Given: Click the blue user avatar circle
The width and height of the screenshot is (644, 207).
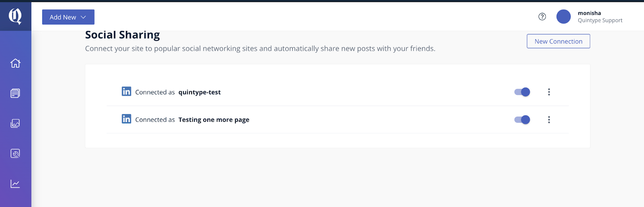Looking at the screenshot, I should [563, 16].
